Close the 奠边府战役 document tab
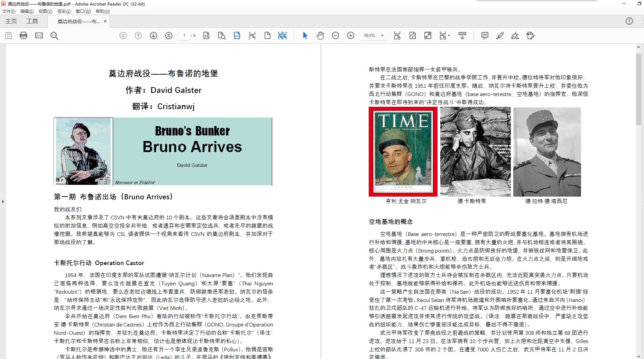Viewport: 644px width, 359px height. 105,21
